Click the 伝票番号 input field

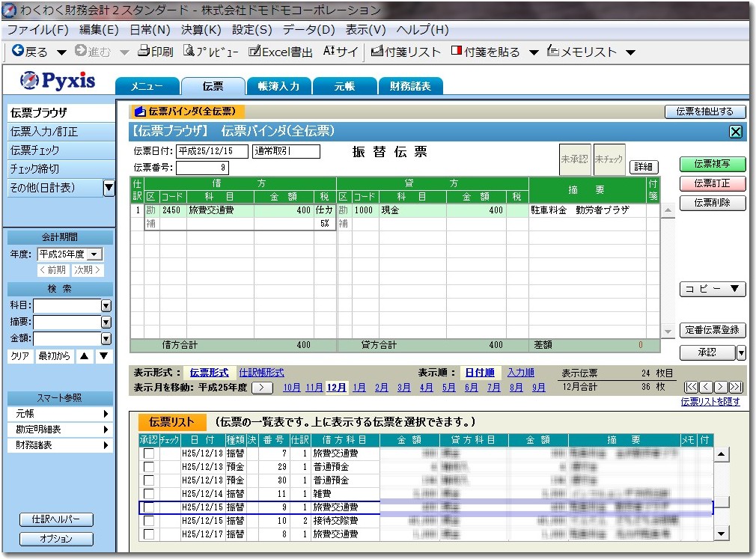[202, 168]
